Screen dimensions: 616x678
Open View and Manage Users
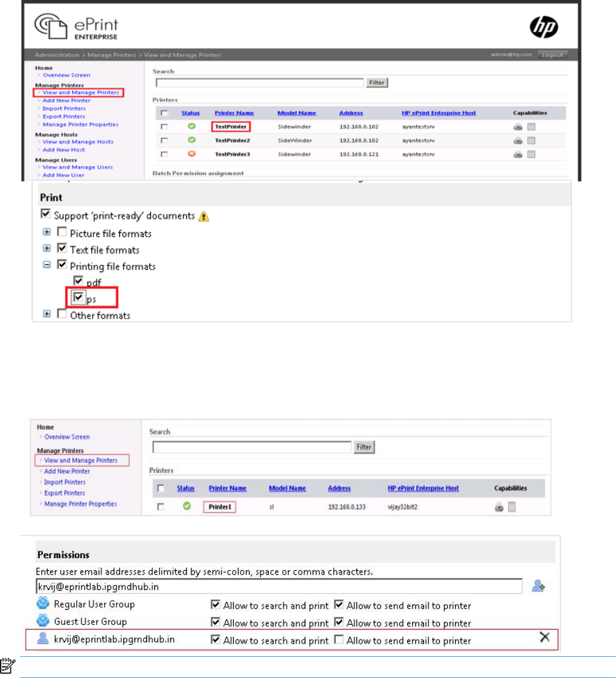(x=77, y=168)
